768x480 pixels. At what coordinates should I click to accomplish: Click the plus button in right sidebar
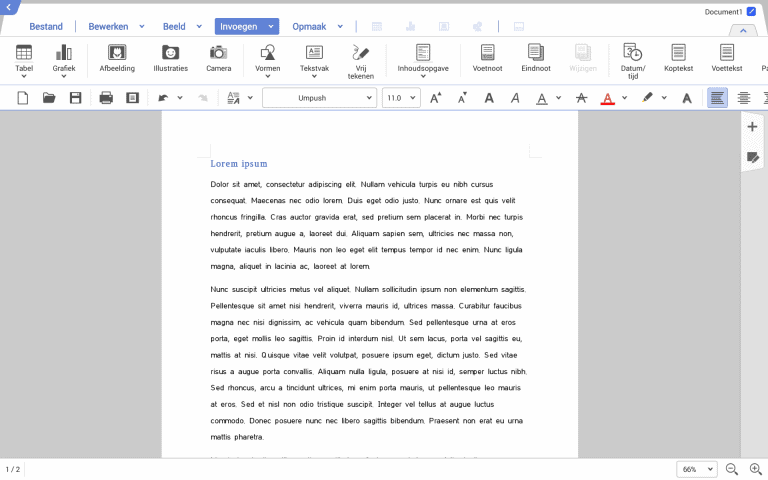click(753, 127)
